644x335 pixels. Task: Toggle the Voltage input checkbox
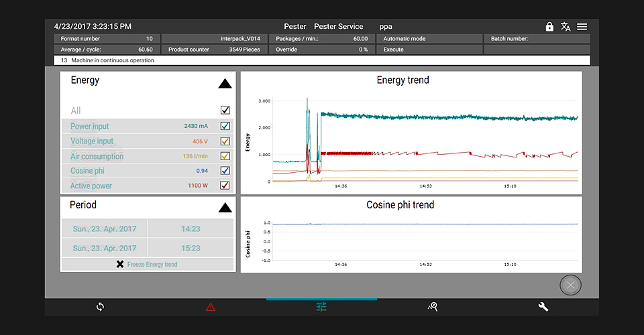[225, 141]
